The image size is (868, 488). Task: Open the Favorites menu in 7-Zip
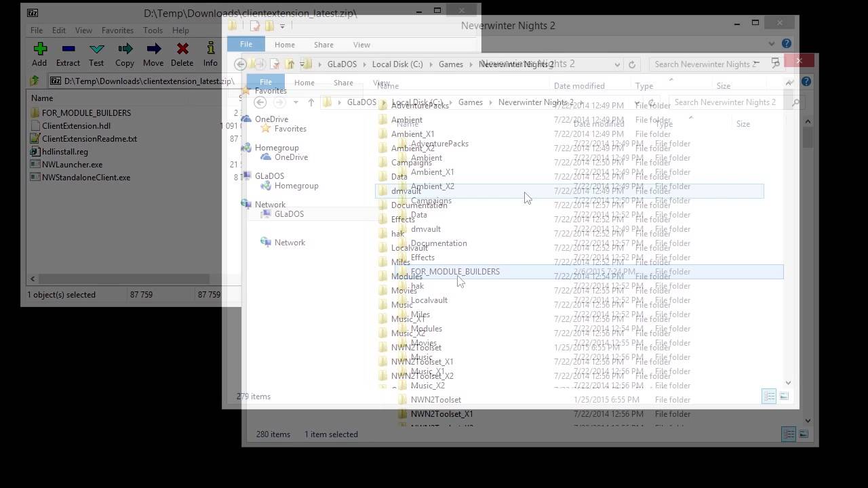pos(117,30)
